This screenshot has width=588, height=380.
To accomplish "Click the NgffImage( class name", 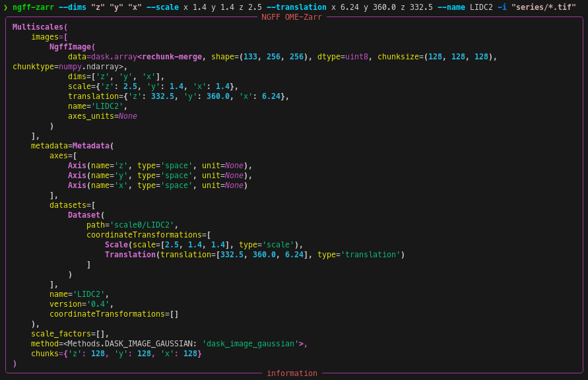I will pos(72,47).
